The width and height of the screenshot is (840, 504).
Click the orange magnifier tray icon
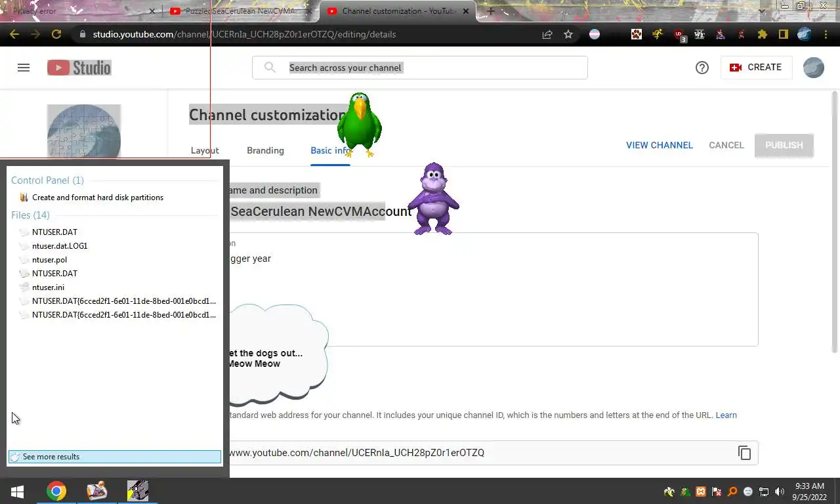pyautogui.click(x=732, y=492)
